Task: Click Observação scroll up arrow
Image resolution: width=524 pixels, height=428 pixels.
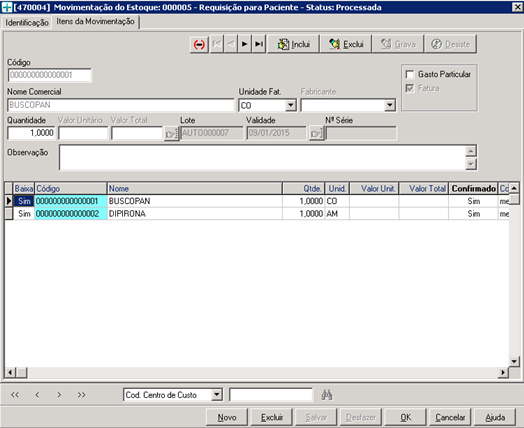Action: 471,151
